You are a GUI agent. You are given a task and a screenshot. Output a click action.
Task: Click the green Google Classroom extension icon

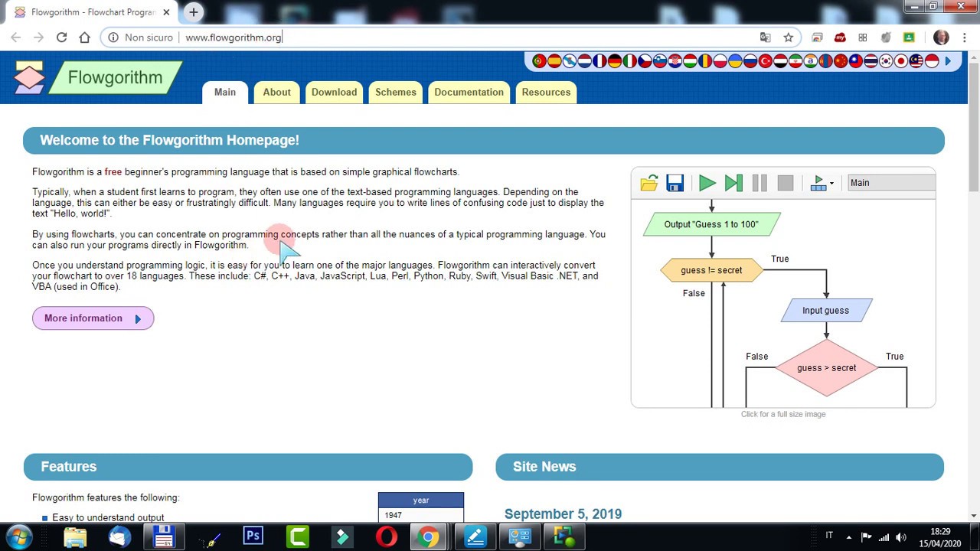point(909,37)
